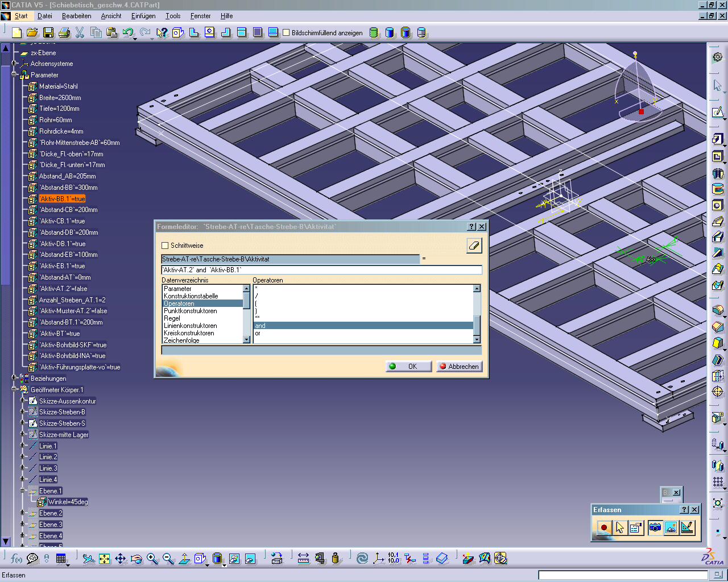
Task: Expand the Linie.1 tree node
Action: (x=23, y=446)
